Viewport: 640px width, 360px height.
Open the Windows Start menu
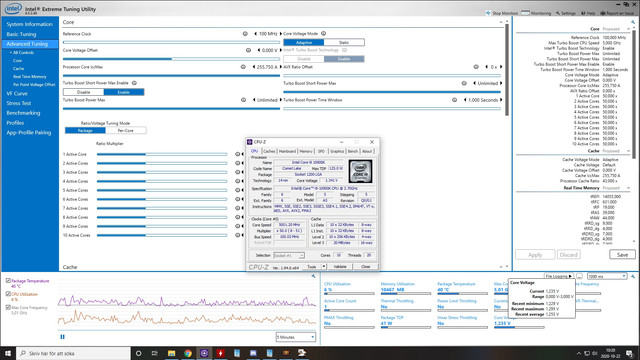tap(8, 353)
